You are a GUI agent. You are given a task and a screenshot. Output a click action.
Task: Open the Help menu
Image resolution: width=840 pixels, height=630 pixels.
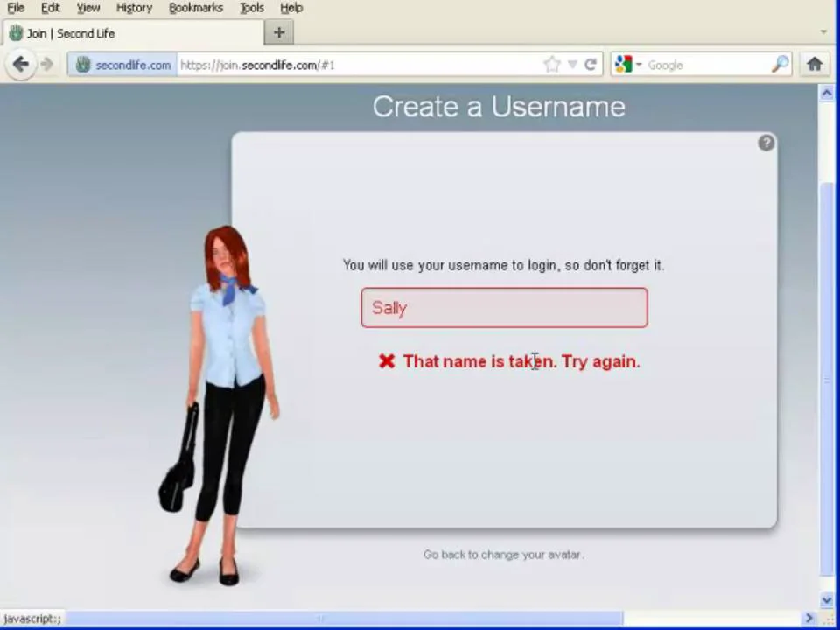(291, 8)
